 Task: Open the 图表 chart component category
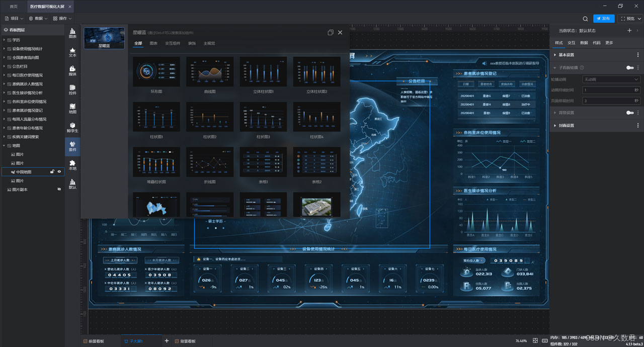pos(72,33)
